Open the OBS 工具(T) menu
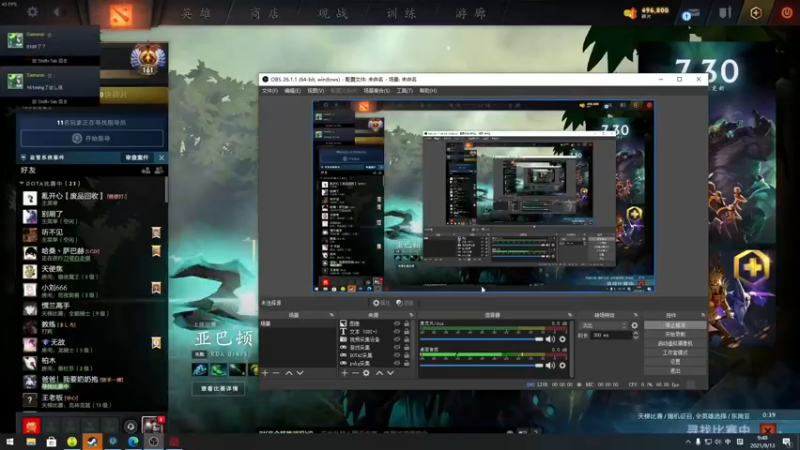Image resolution: width=800 pixels, height=450 pixels. (x=405, y=91)
